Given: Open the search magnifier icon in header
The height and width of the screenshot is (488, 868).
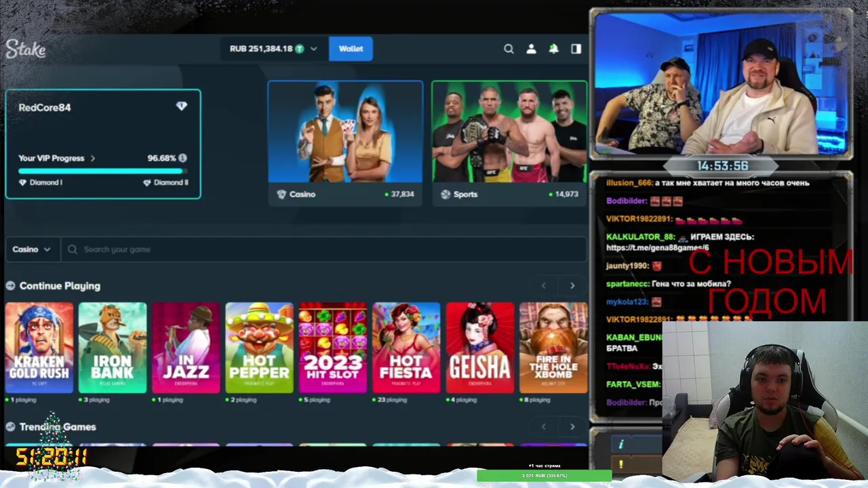Looking at the screenshot, I should pos(509,49).
